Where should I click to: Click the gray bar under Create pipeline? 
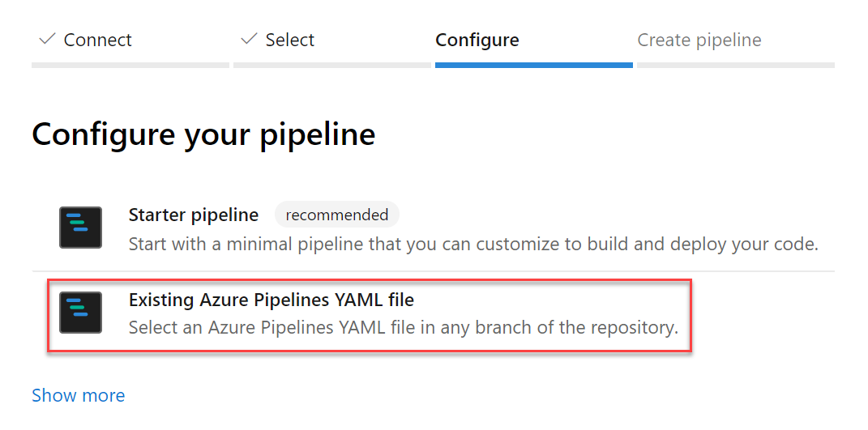(735, 65)
